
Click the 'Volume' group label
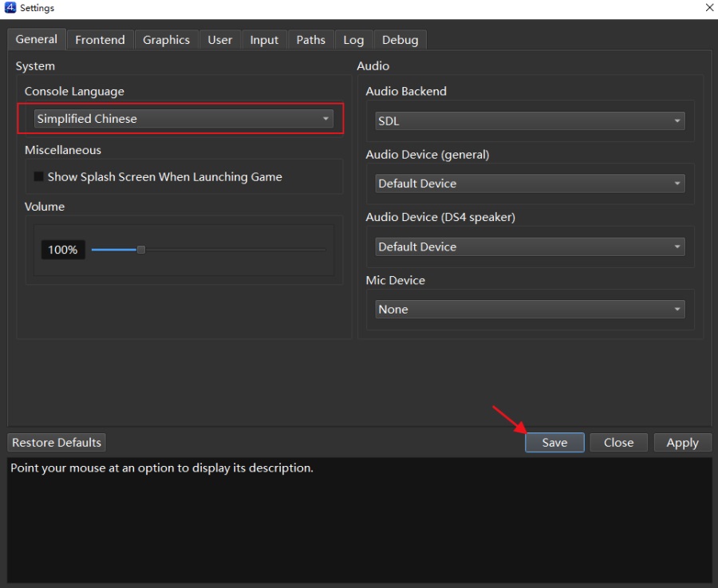click(45, 207)
